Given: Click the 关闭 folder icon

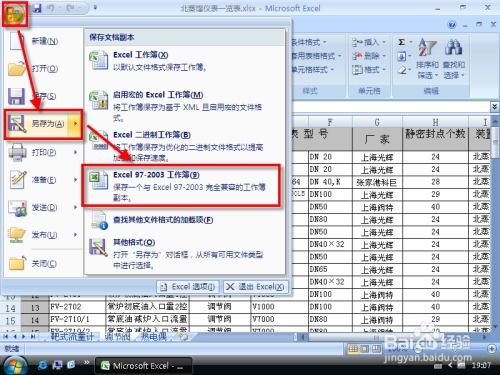Looking at the screenshot, I should tap(17, 263).
